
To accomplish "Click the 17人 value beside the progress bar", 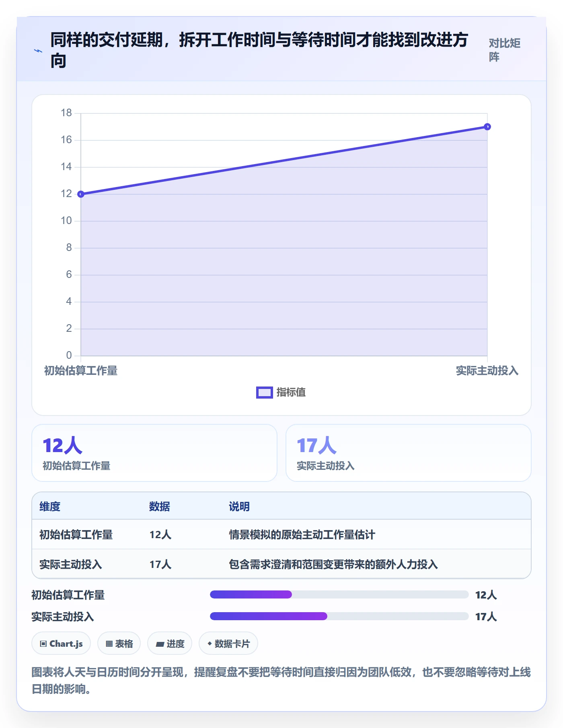I will [486, 617].
